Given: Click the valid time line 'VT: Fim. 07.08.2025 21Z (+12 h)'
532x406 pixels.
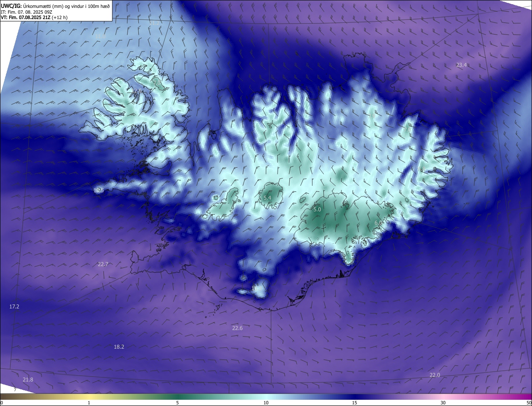Looking at the screenshot, I should point(34,17).
